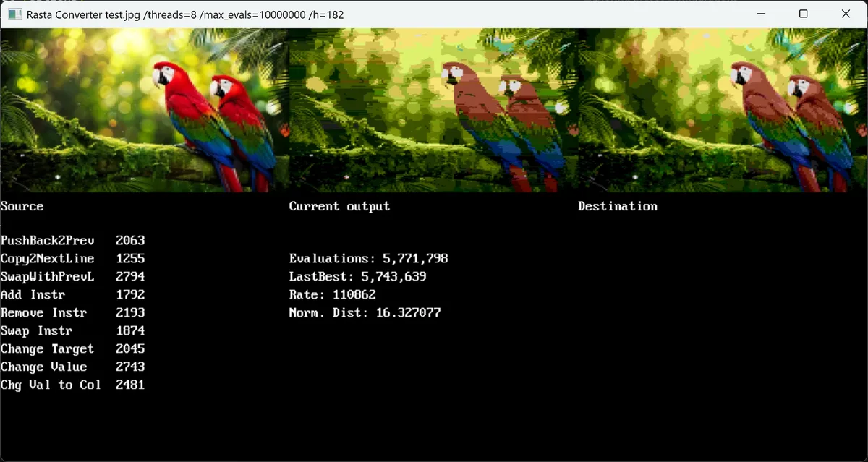Select the Source panel label
Screen dimensions: 868x462
point(22,206)
